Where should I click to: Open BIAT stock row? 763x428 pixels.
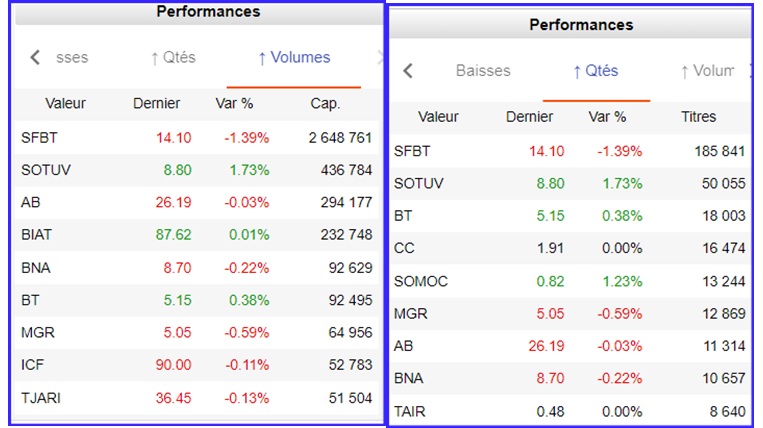37,235
